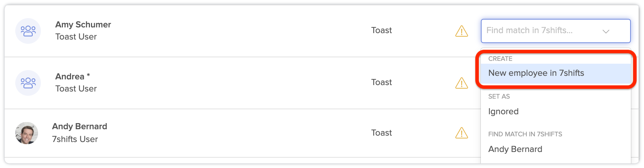The image size is (644, 168).
Task: Click Toast label in Andy Bernard row
Action: tap(381, 133)
